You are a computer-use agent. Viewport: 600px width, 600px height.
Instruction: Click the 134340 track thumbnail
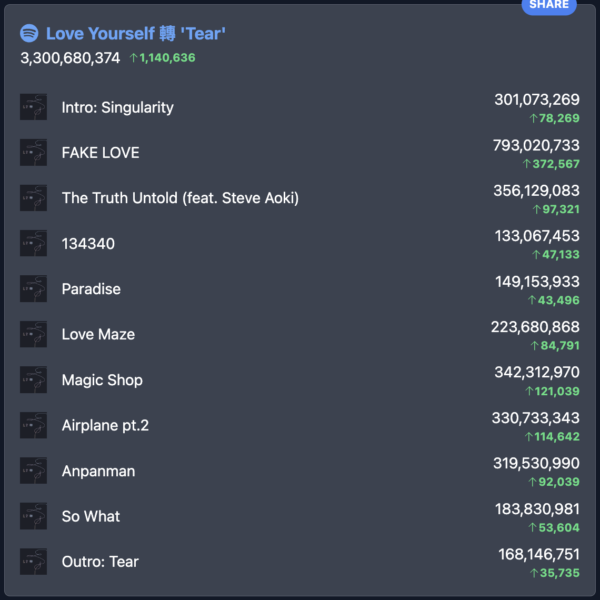click(x=33, y=244)
